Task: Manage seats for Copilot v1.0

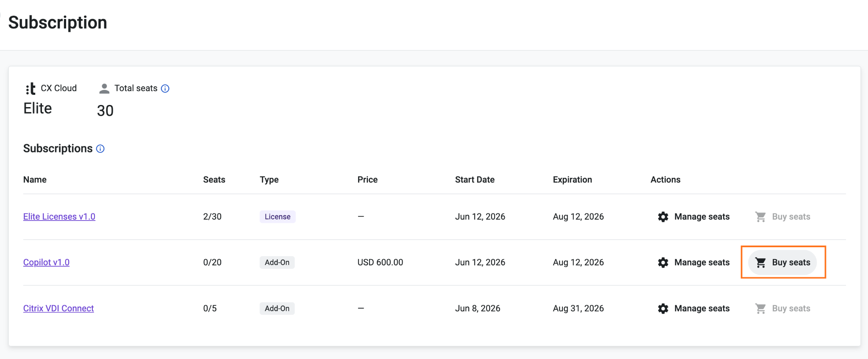Action: pyautogui.click(x=694, y=262)
